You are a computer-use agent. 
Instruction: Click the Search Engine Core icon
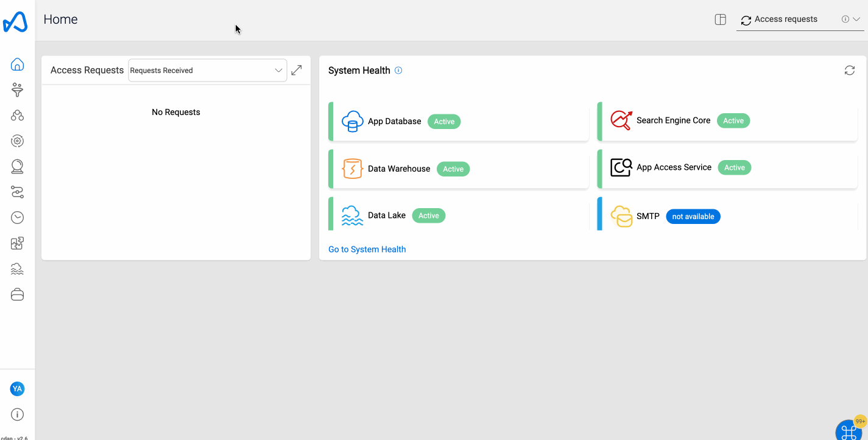pyautogui.click(x=621, y=120)
